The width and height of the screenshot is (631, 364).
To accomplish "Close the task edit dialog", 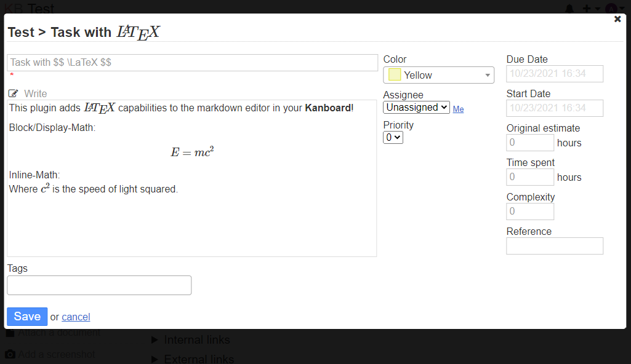I will (x=617, y=19).
